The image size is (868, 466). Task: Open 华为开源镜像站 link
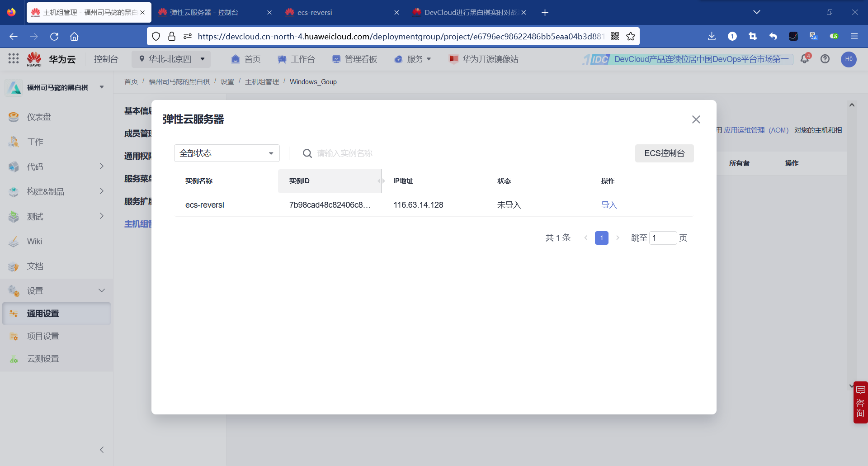[x=484, y=59]
